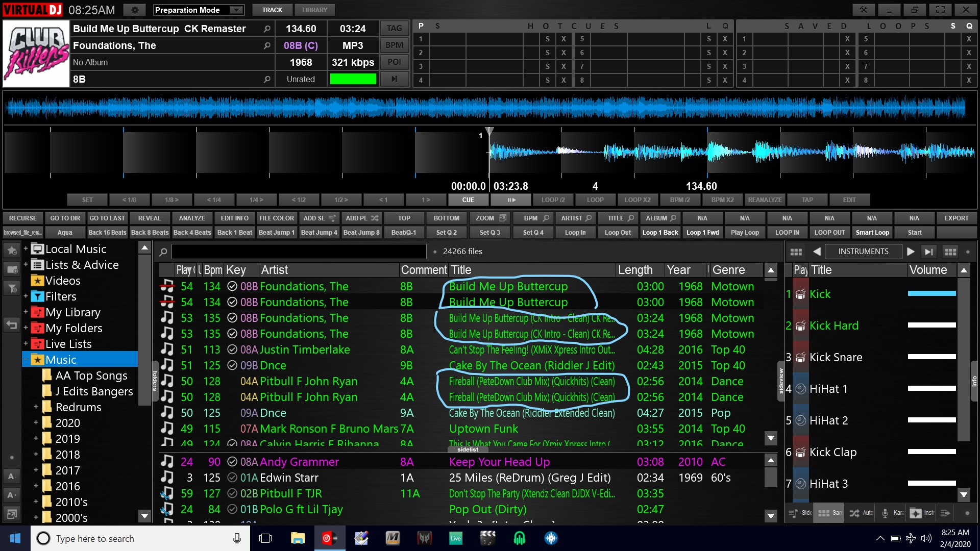Image resolution: width=980 pixels, height=551 pixels.
Task: Toggle Loop 1 Fwd
Action: pyautogui.click(x=702, y=233)
